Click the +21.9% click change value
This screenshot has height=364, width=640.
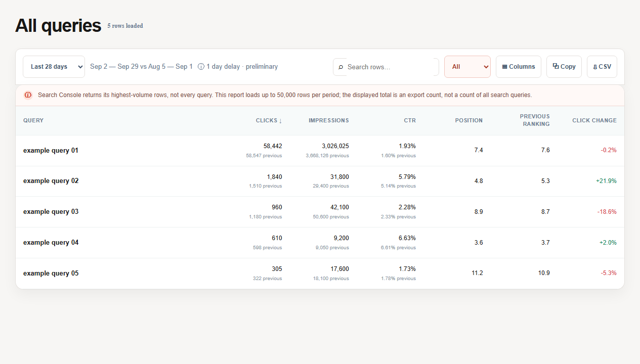coord(606,181)
